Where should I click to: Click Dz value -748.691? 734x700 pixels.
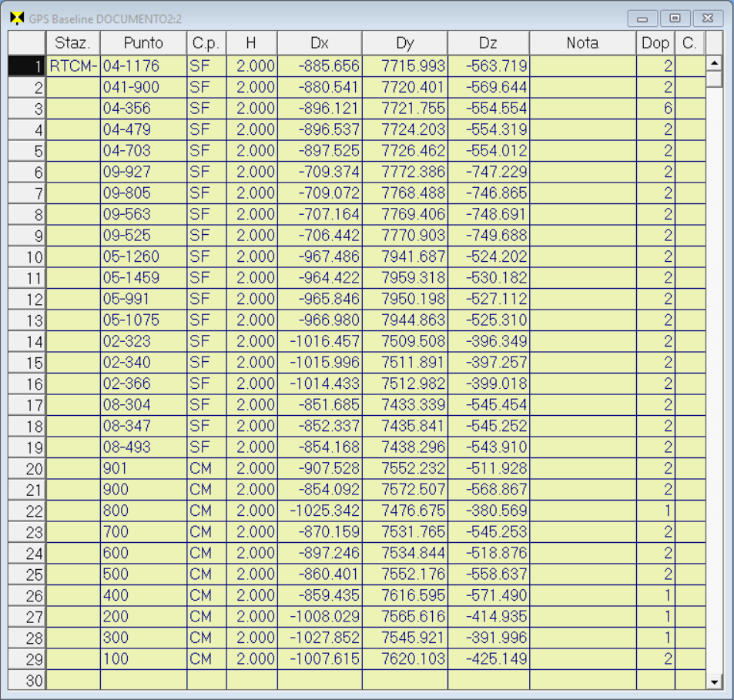point(488,214)
